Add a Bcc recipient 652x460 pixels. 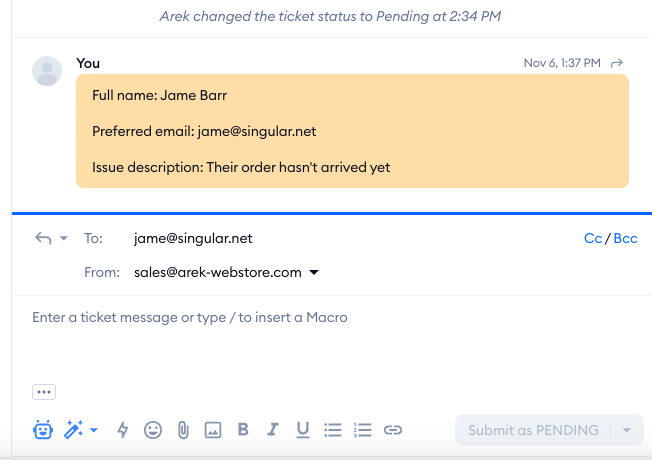[x=625, y=239]
